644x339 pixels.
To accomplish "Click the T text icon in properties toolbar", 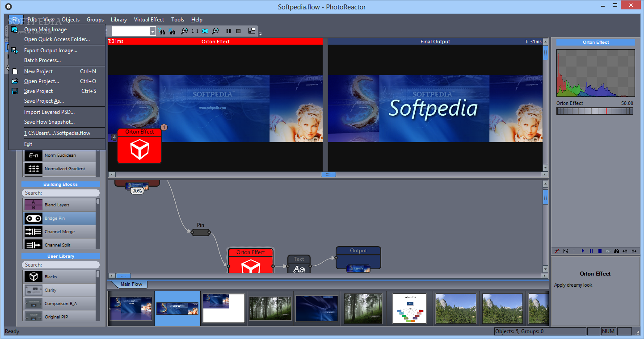I will (x=574, y=251).
